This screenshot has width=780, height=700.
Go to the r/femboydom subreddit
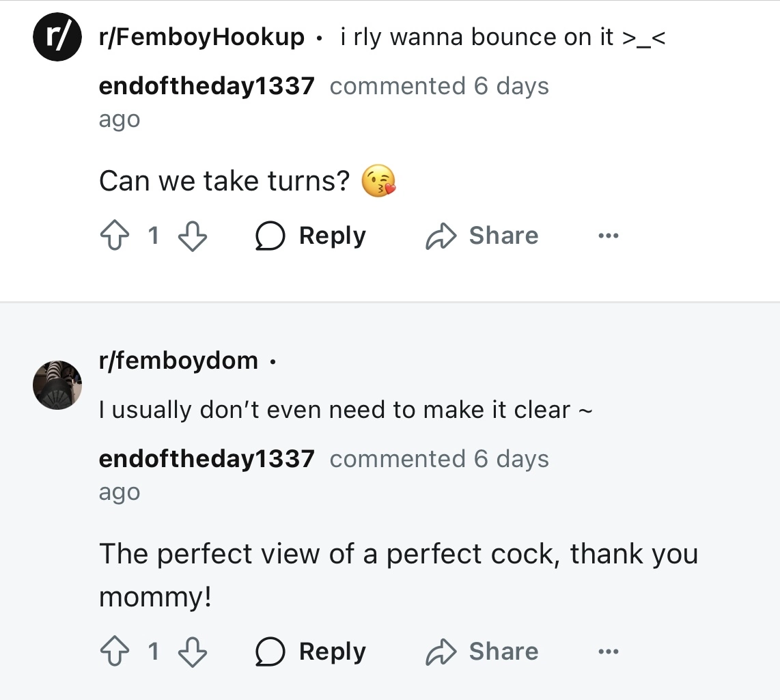(x=178, y=360)
